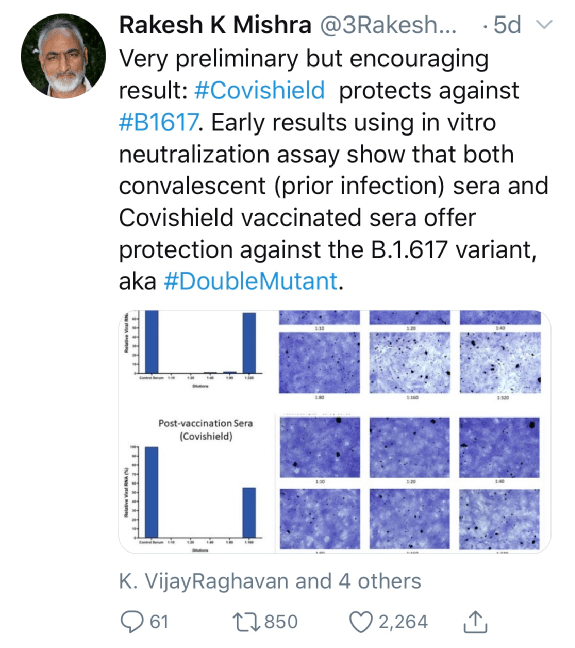This screenshot has width=575, height=648.
Task: Open the share upload icon
Action: coord(475,621)
